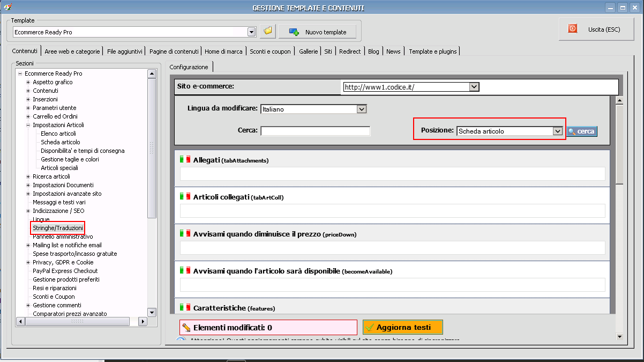Switch to the Sconti e coupon tab
Screen dimensions: 644x362
pyautogui.click(x=270, y=51)
